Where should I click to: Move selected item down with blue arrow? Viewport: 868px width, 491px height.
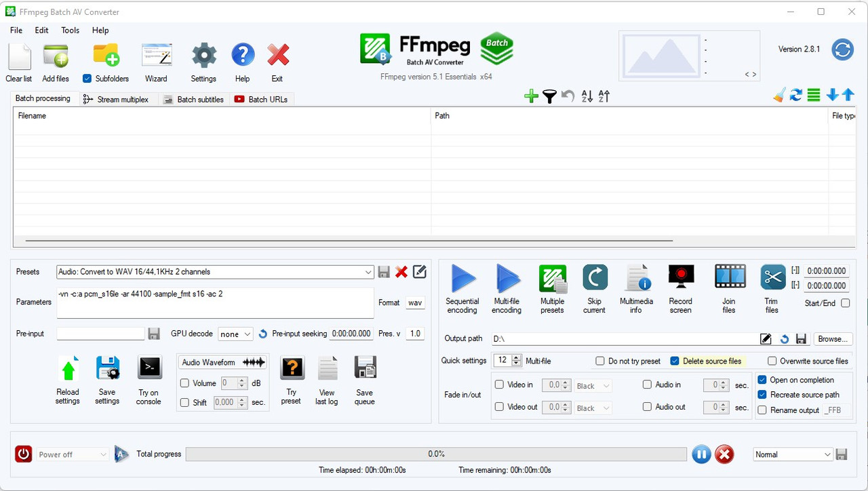(x=832, y=96)
